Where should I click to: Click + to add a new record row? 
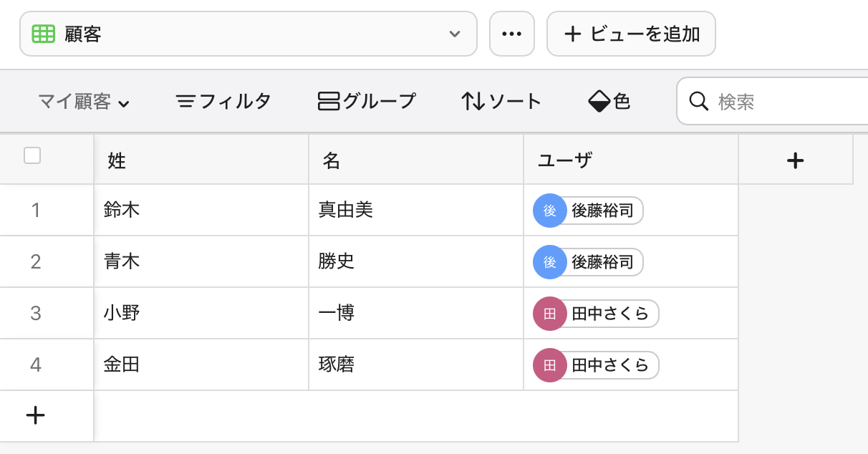click(34, 415)
